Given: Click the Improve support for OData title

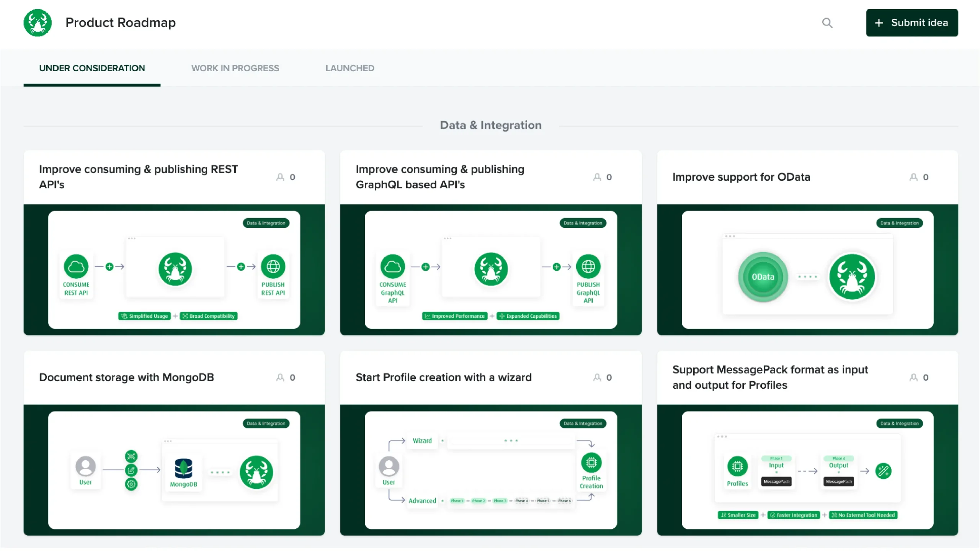Looking at the screenshot, I should (x=741, y=177).
